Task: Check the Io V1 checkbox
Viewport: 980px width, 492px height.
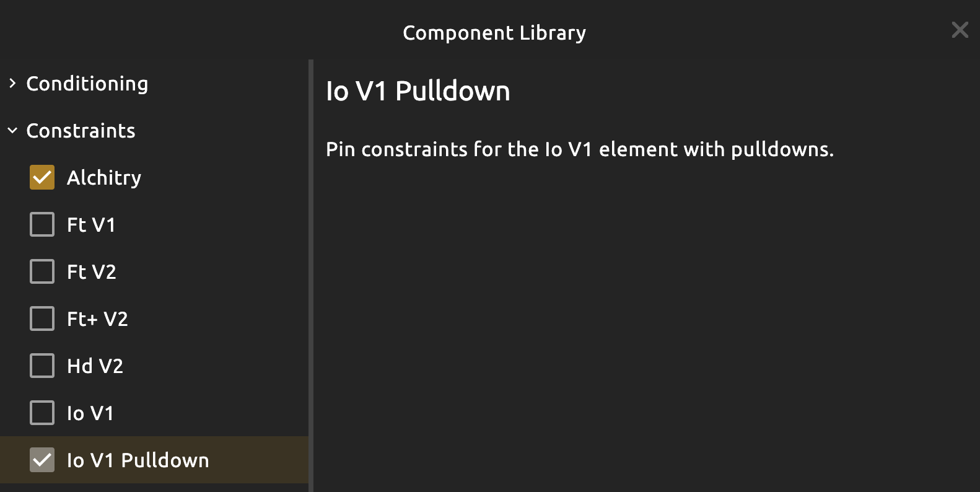Action: coord(42,413)
